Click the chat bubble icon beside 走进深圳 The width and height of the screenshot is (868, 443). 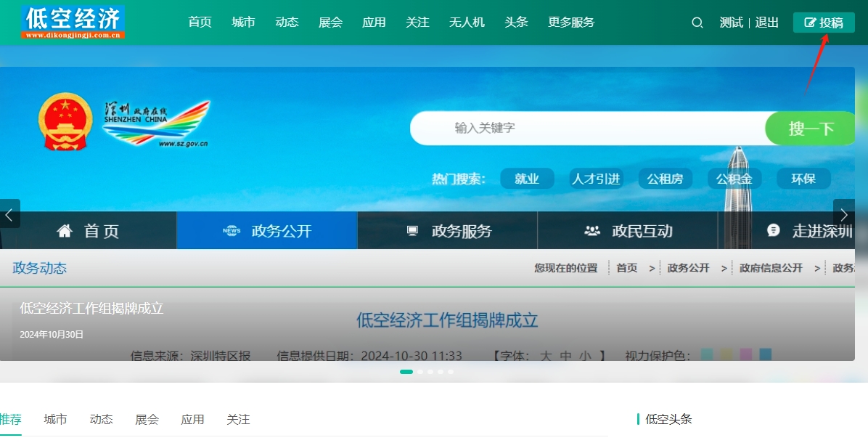(774, 231)
